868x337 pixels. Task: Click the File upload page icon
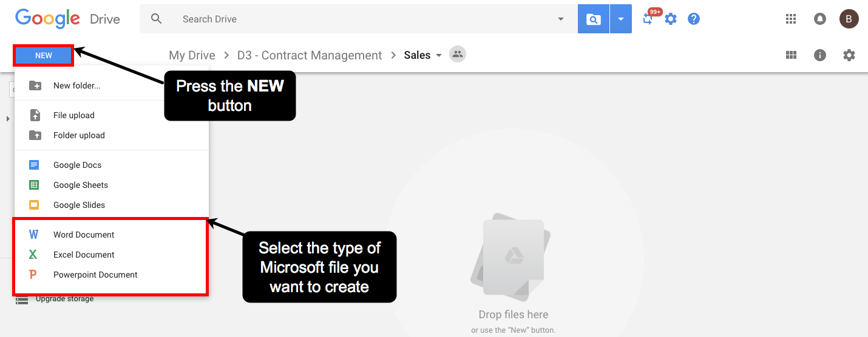35,115
